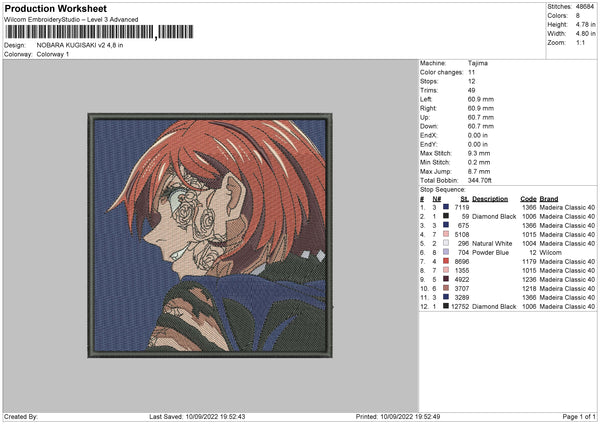This screenshot has width=600, height=424.
Task: Click the 'St.' column header
Action: click(465, 199)
